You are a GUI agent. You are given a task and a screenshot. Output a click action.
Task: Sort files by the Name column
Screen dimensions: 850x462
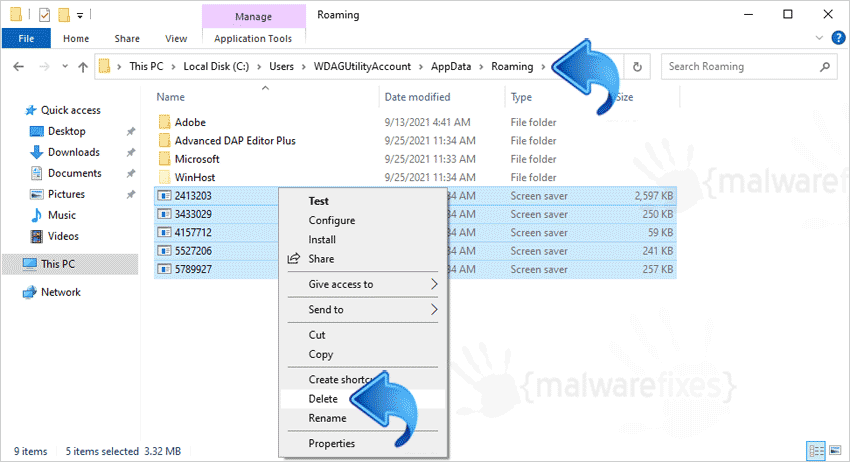click(171, 97)
